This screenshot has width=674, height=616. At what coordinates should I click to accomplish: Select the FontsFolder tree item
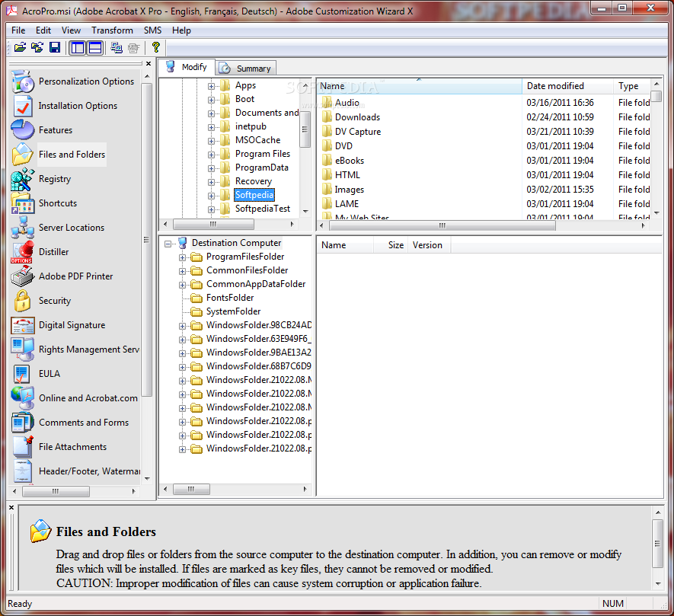pos(230,298)
